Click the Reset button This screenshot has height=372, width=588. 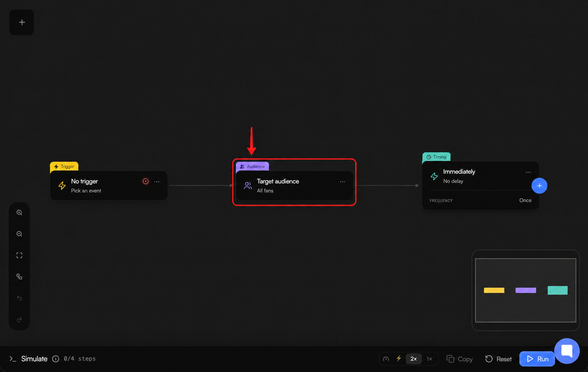[x=498, y=359]
